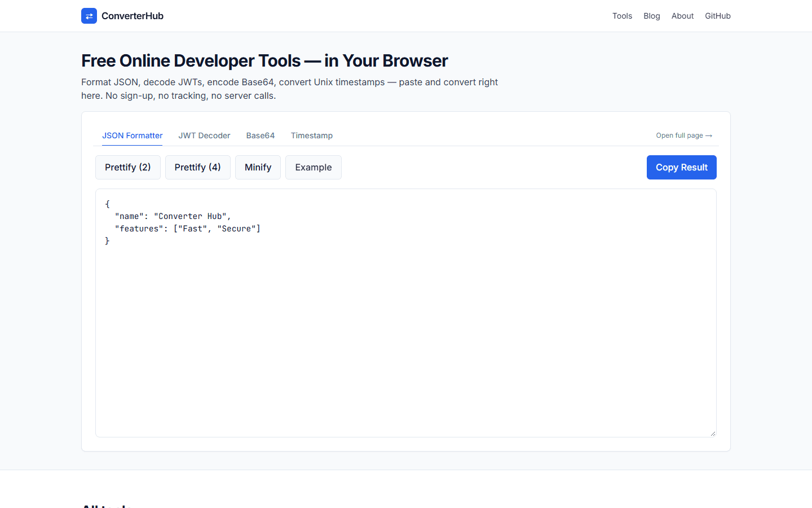The width and height of the screenshot is (812, 508).
Task: Go to the Blog page
Action: (652, 16)
